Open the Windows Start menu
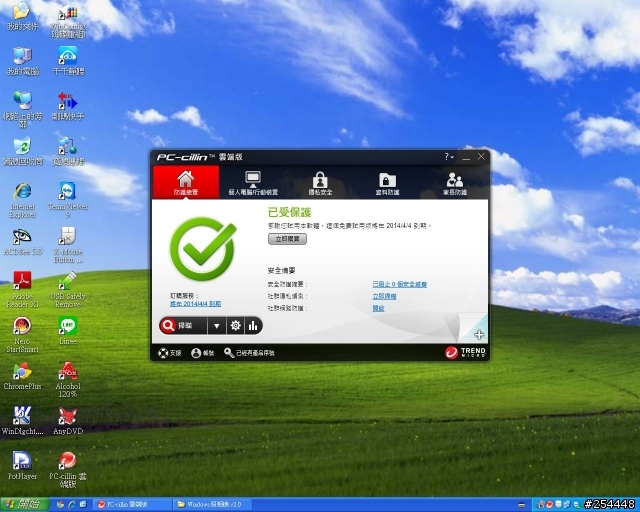Screen dimensions: 640x512 pos(24,504)
